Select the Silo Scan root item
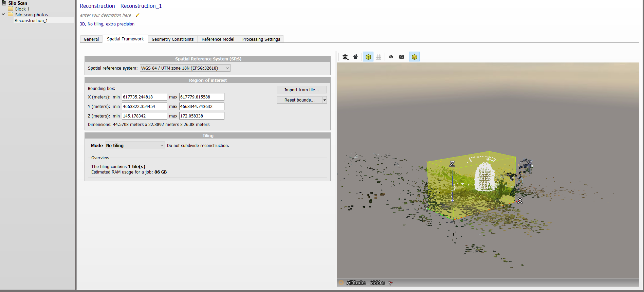The width and height of the screenshot is (644, 292). point(18,3)
